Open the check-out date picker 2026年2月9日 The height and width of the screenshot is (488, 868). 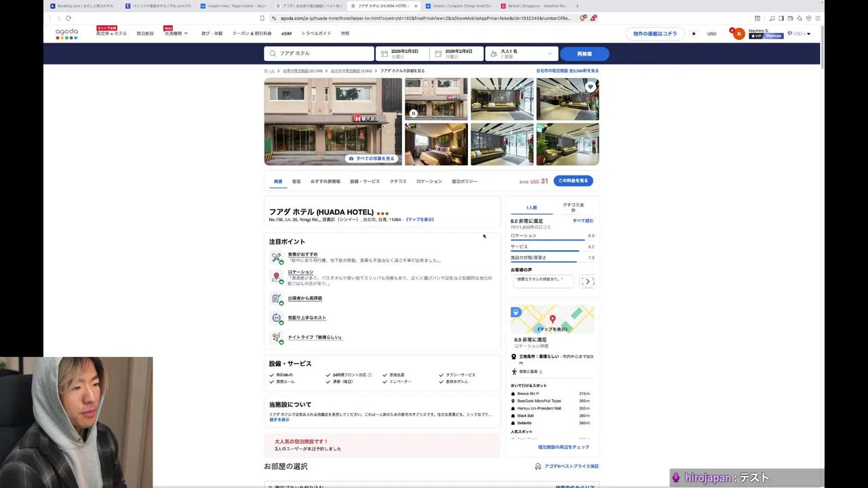coord(457,54)
